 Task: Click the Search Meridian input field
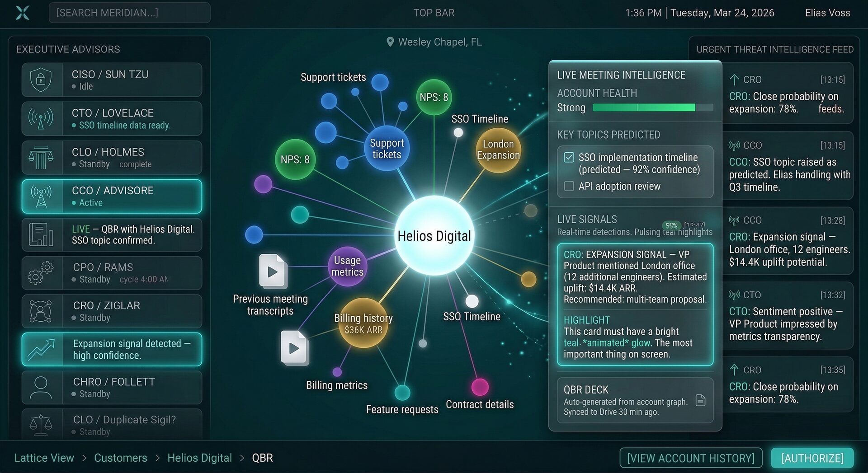[x=129, y=12]
